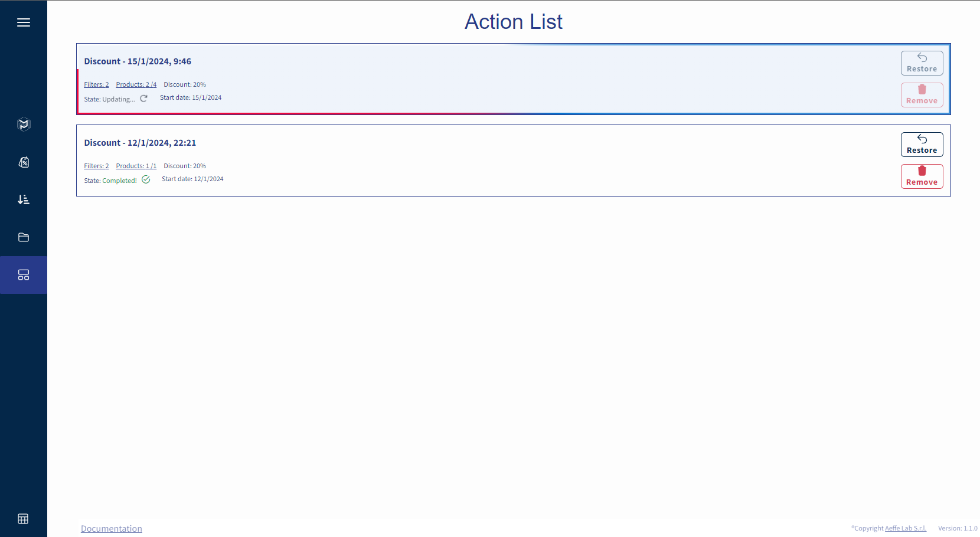Click the green completed checkmark icon
This screenshot has width=980, height=537.
pos(146,179)
